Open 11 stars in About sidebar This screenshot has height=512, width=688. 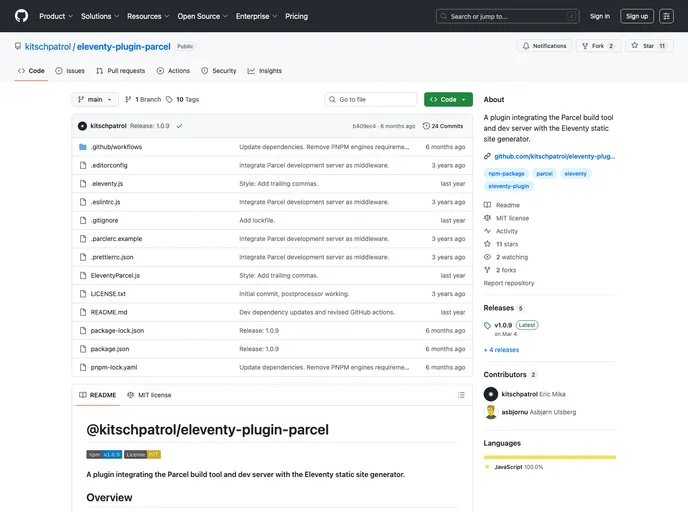501,244
